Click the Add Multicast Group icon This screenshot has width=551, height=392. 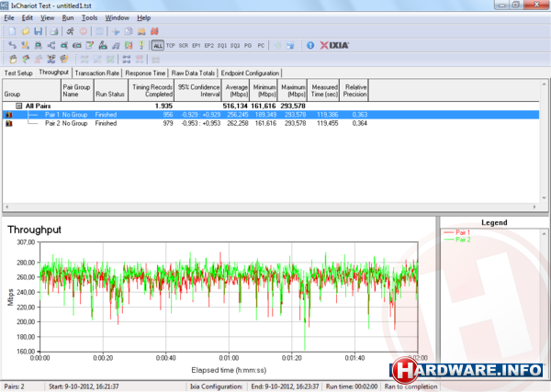[51, 45]
